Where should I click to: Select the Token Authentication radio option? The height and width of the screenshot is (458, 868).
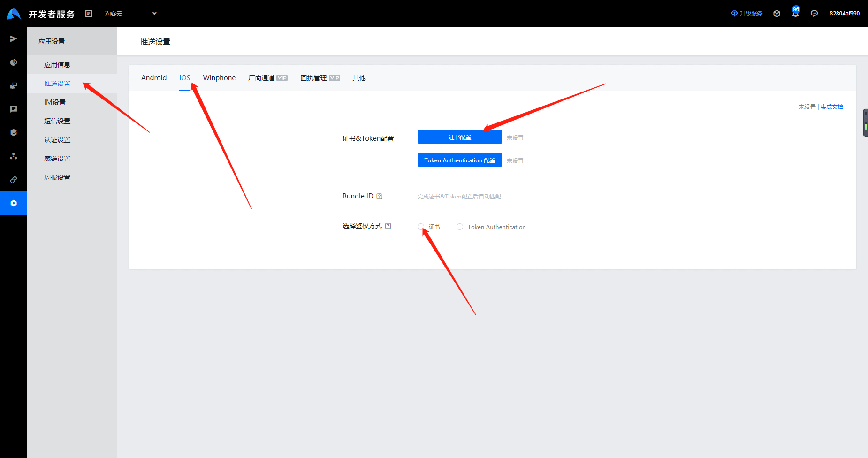point(460,227)
